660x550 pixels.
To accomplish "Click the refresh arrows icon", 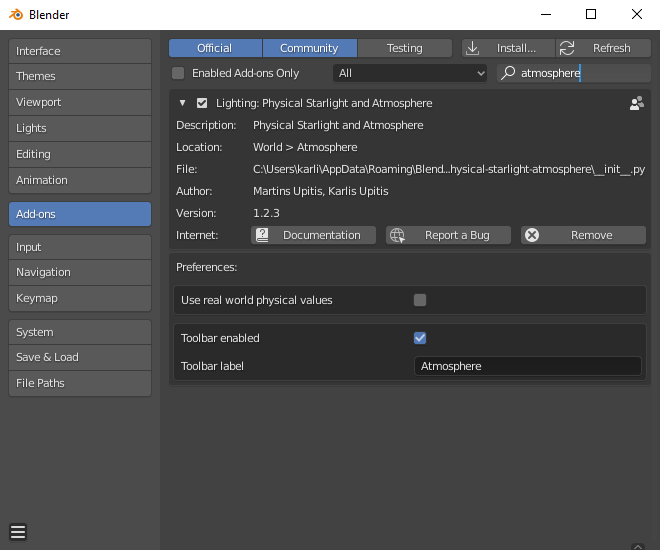I will coord(567,48).
